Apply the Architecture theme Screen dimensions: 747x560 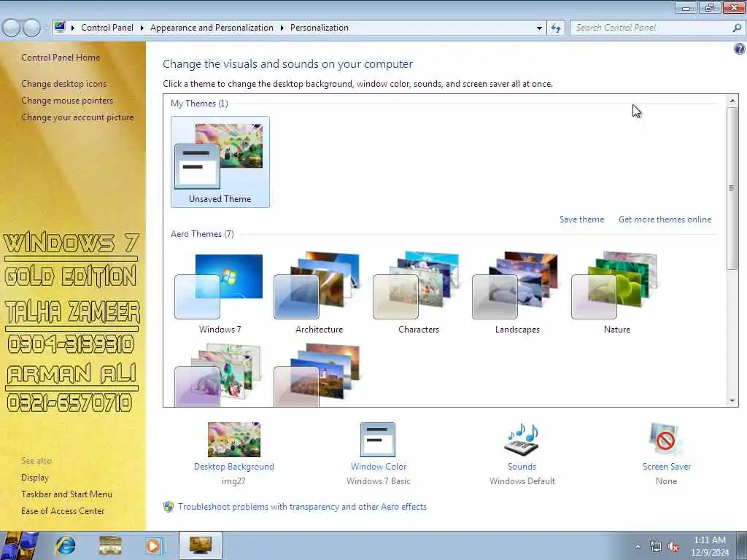pyautogui.click(x=319, y=293)
